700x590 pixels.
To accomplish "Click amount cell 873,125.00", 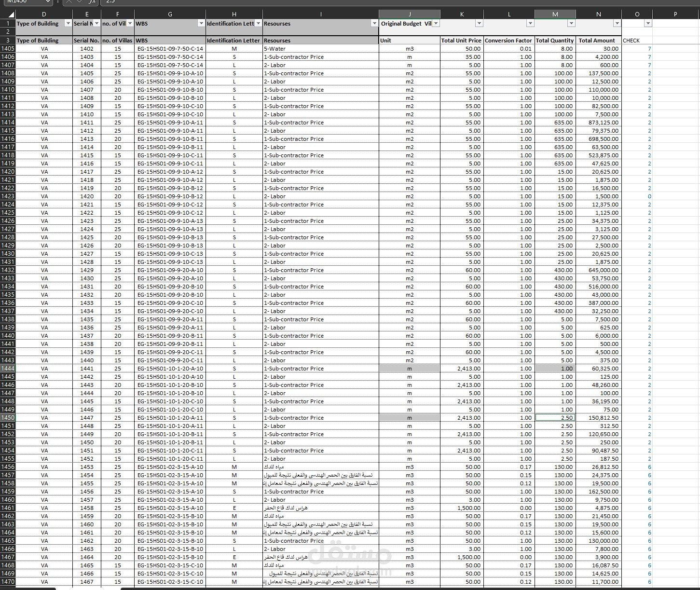I will click(598, 123).
